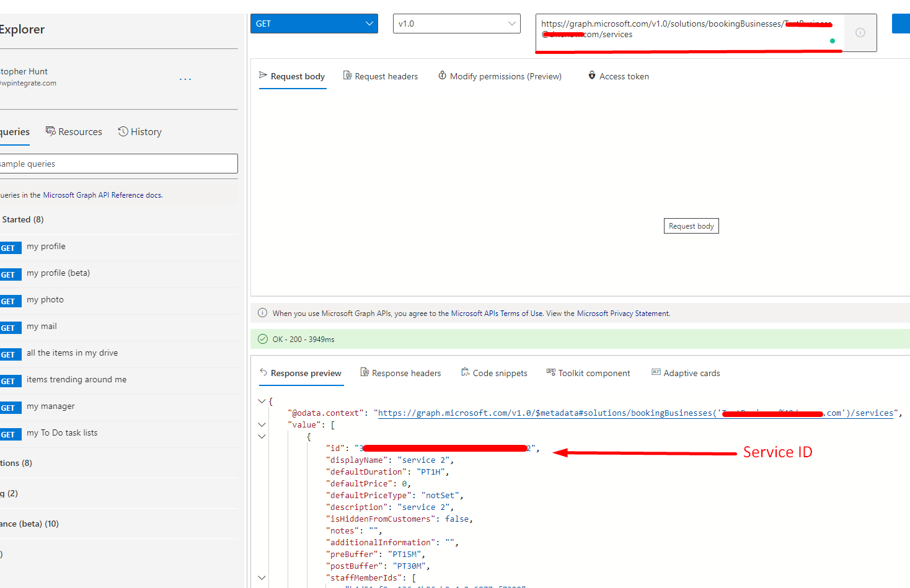Click Modify permissions shield icon

click(443, 76)
